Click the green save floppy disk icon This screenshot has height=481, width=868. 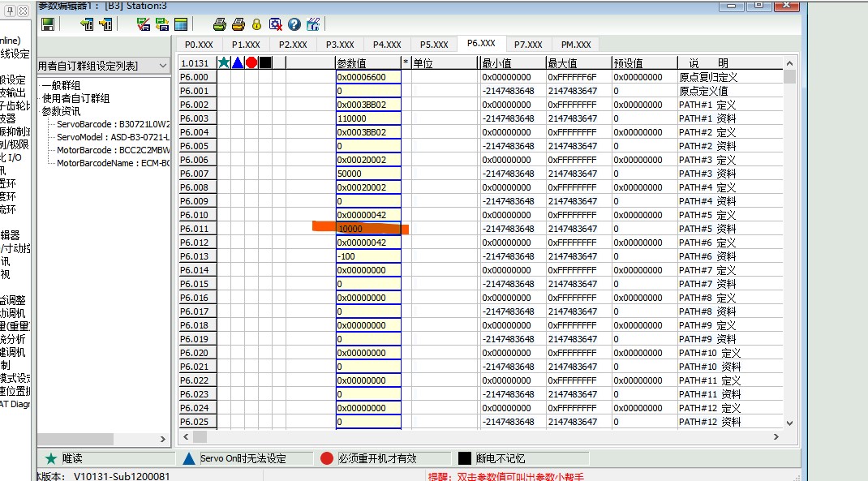pyautogui.click(x=48, y=24)
